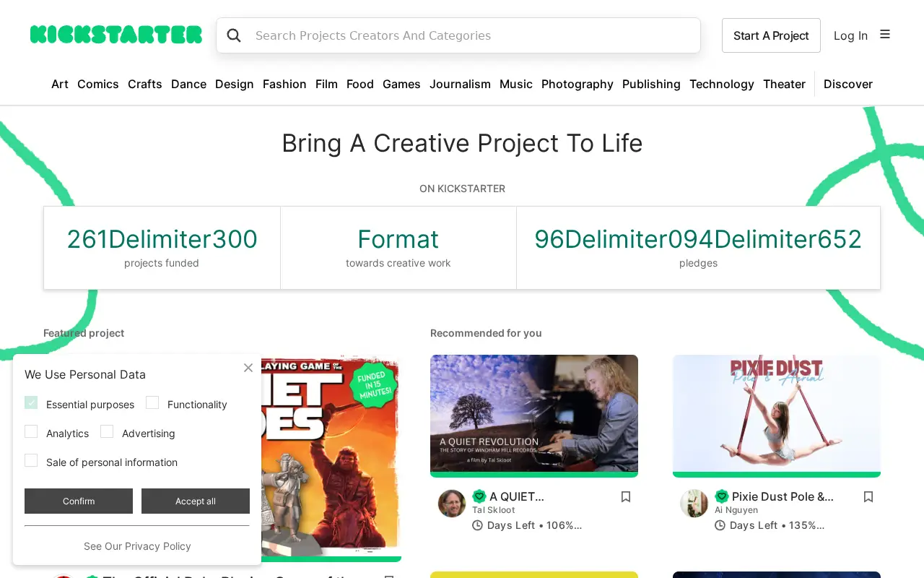Viewport: 924px width, 578px height.
Task: Open the Food category
Action: coord(360,84)
